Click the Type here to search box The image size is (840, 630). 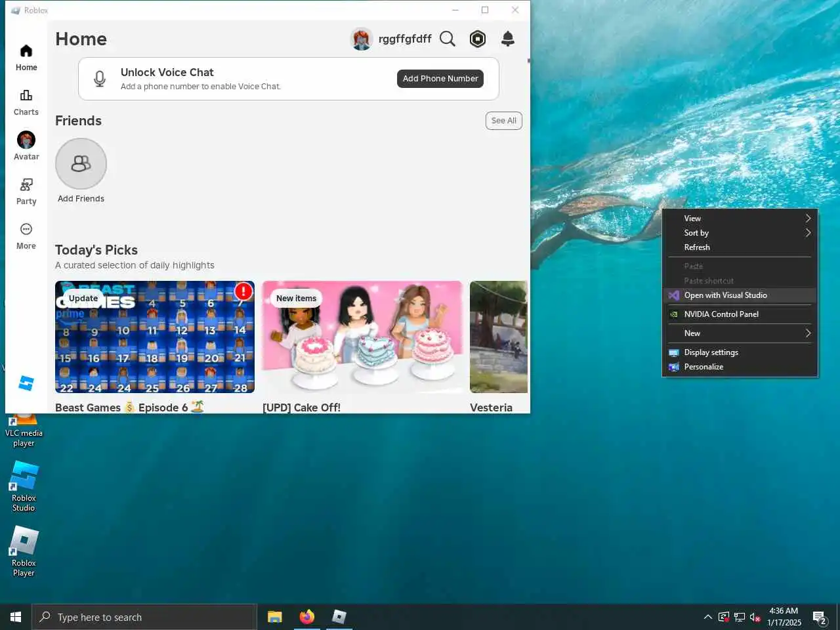click(x=144, y=617)
